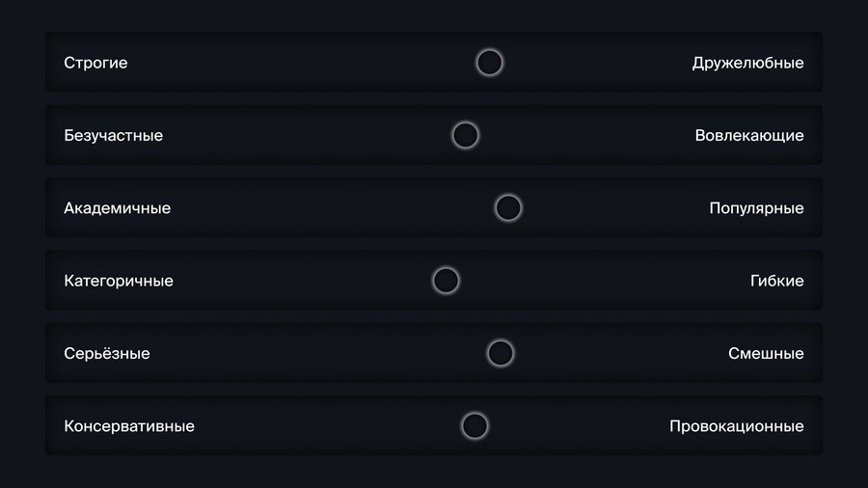Screen dimensions: 868x488
Task: Click the Провокационные label
Action: pos(736,425)
